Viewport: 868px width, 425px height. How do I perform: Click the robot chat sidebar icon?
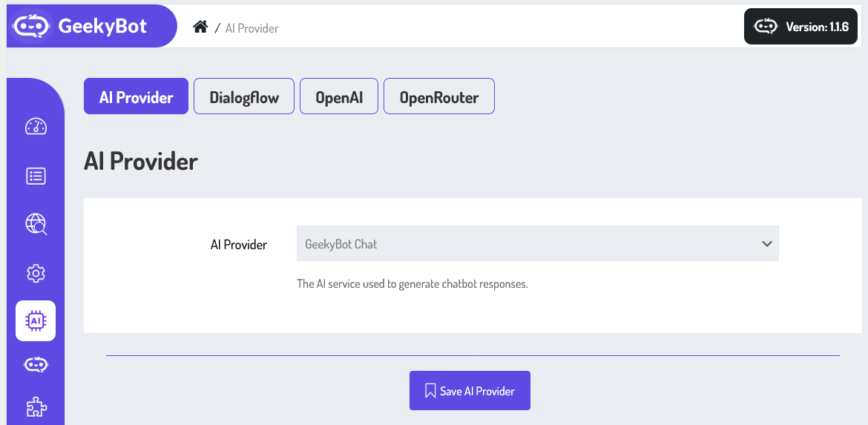(36, 365)
